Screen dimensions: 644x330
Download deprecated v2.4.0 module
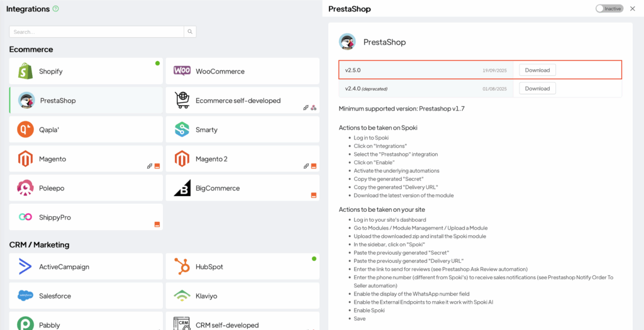(537, 89)
